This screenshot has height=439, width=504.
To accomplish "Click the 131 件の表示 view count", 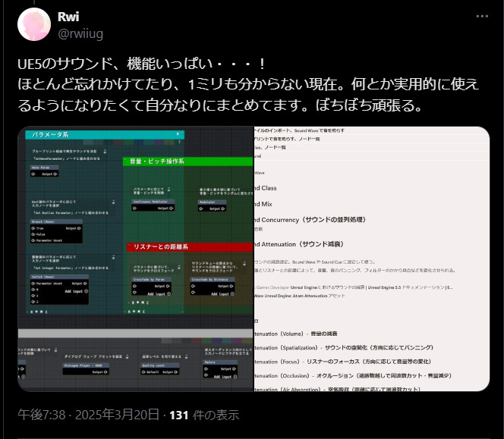I will coord(204,415).
